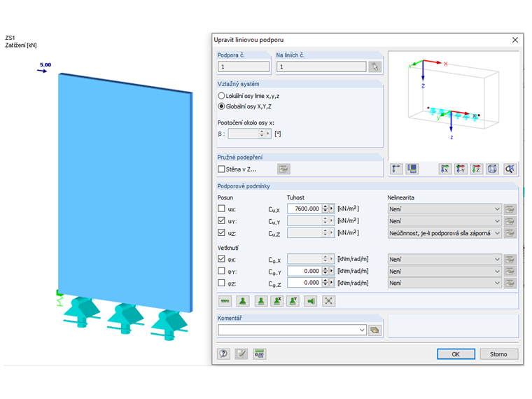Open units and decimal places button

[x=260, y=354]
